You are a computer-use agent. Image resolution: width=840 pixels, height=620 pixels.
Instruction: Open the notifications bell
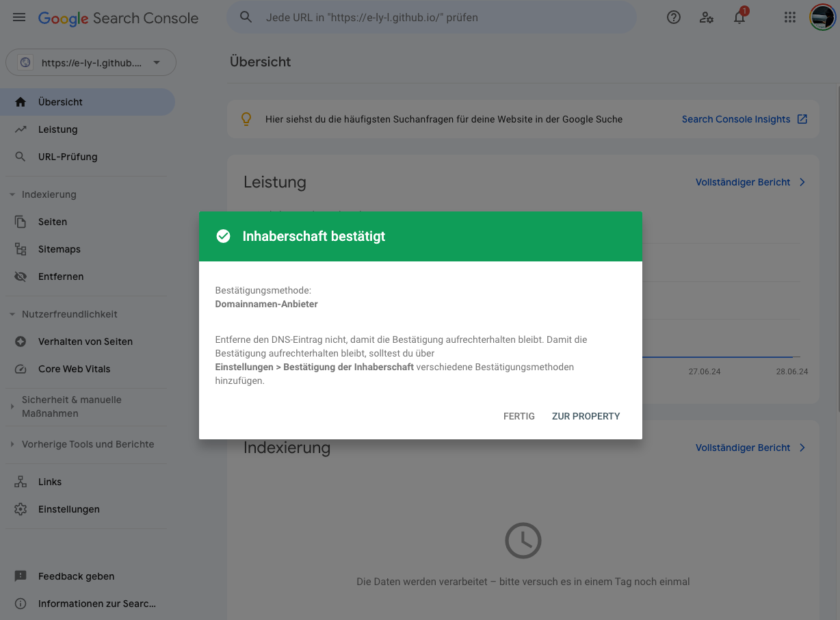click(x=739, y=18)
